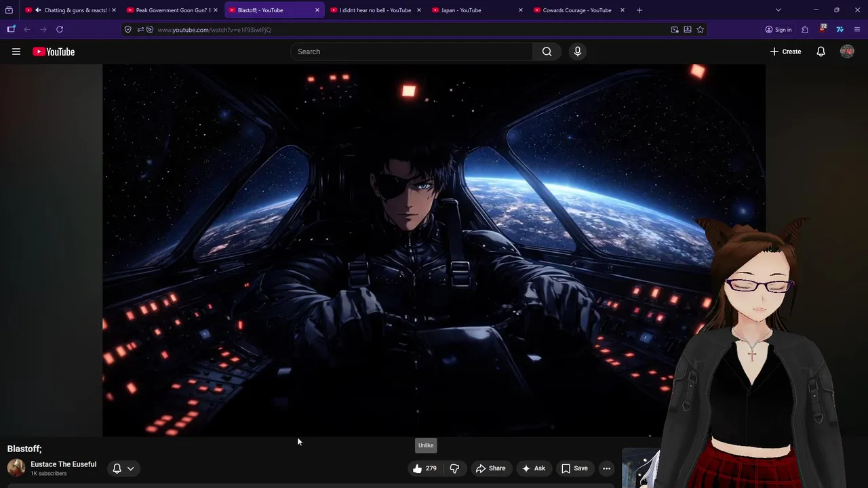
Task: Like the video with thumbs up
Action: click(x=425, y=468)
